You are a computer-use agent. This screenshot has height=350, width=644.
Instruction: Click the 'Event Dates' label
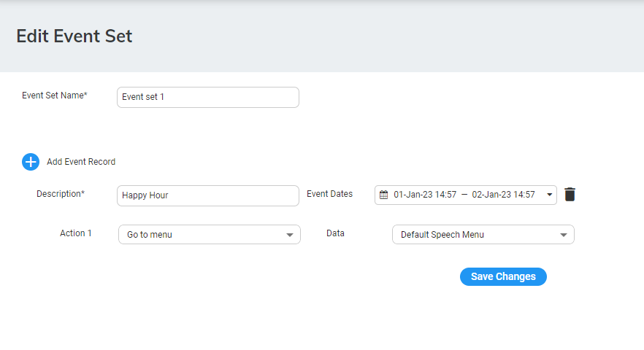click(329, 194)
